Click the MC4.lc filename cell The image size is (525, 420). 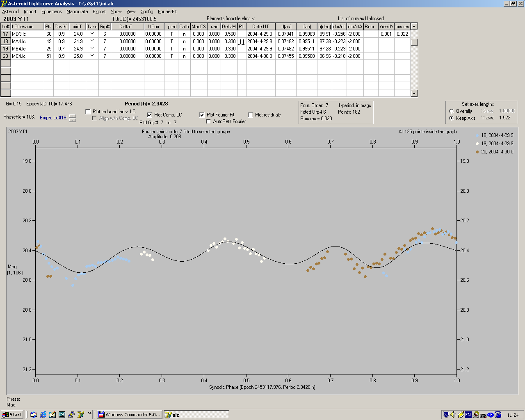click(x=27, y=56)
